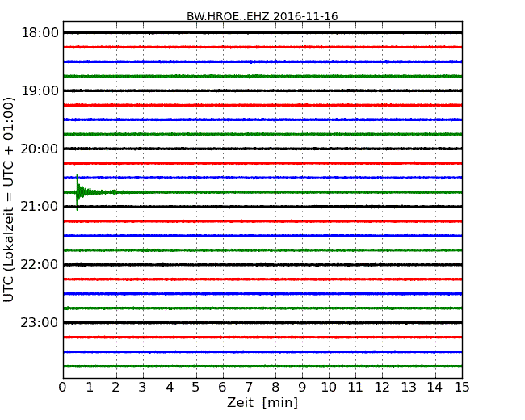Click the x-axis tick label 0
525x420 pixels.
click(x=63, y=388)
